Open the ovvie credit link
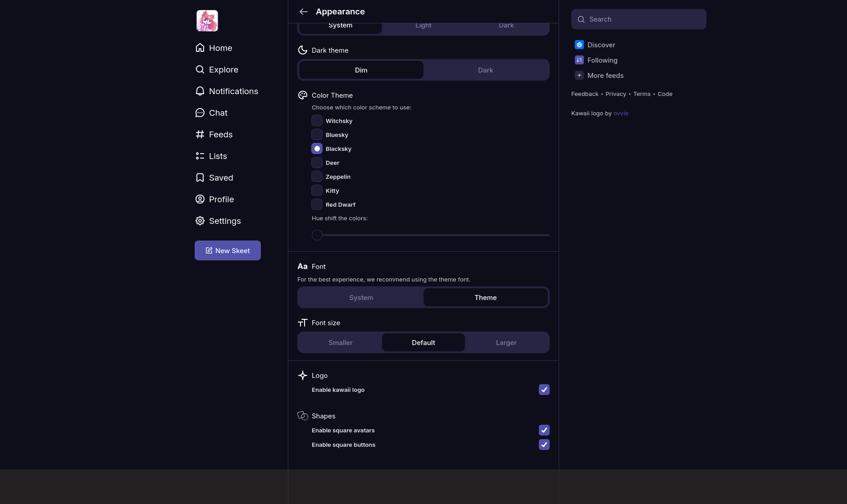The image size is (847, 504). (x=620, y=114)
